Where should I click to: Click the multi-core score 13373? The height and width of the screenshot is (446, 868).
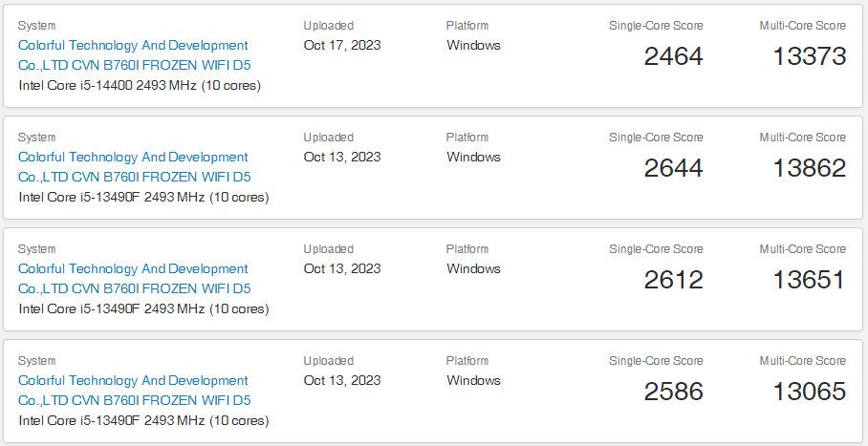[809, 56]
